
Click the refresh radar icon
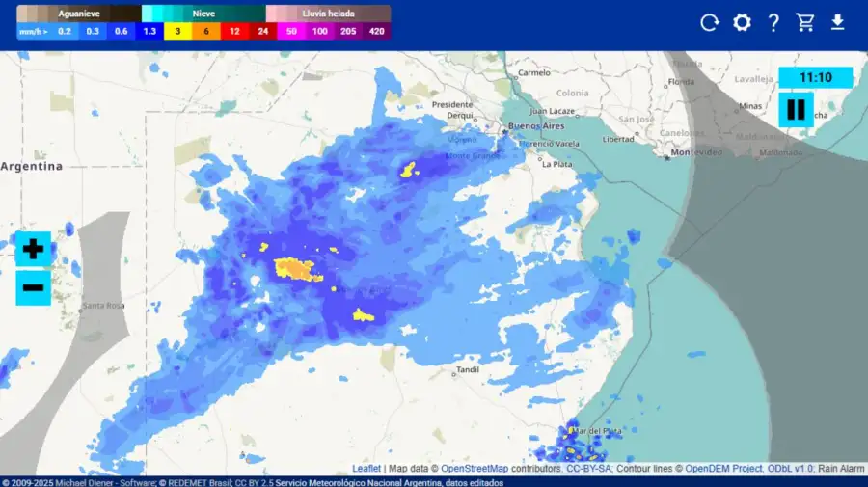[x=709, y=23]
